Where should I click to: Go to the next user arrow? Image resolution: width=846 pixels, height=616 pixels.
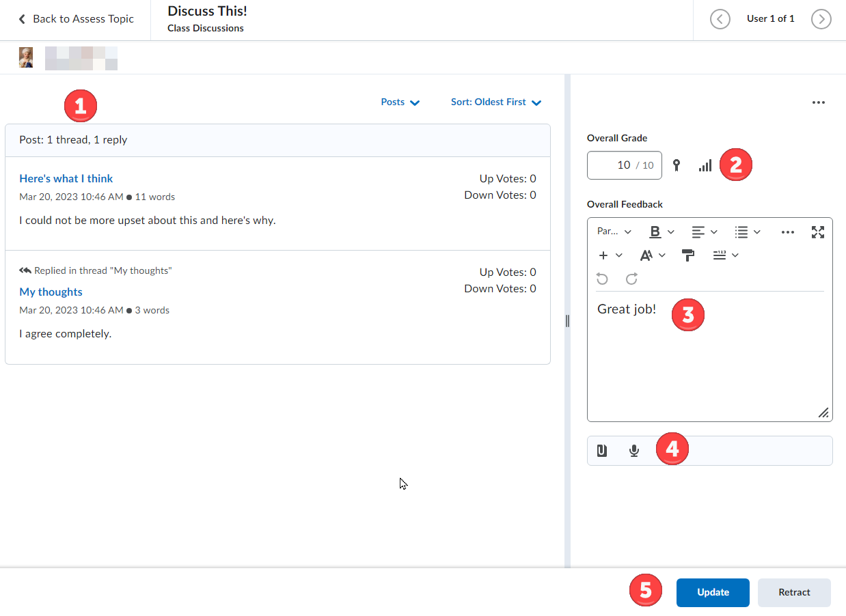pos(821,19)
